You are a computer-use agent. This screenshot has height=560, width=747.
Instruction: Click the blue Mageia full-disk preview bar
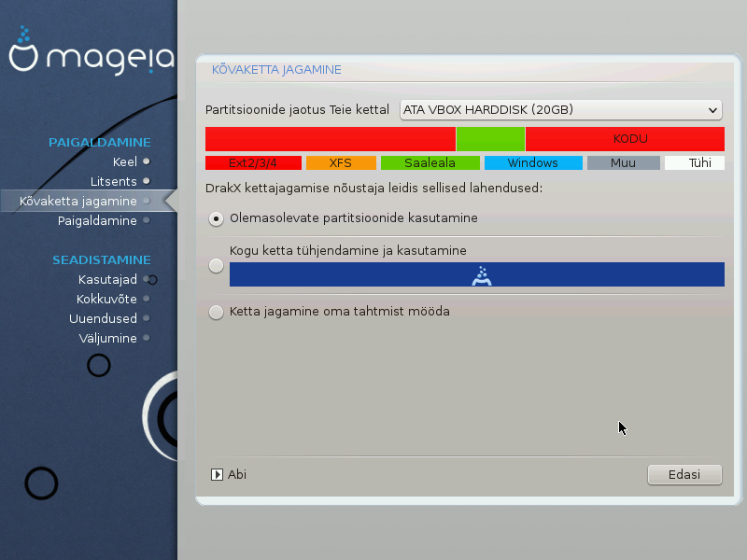click(x=477, y=274)
